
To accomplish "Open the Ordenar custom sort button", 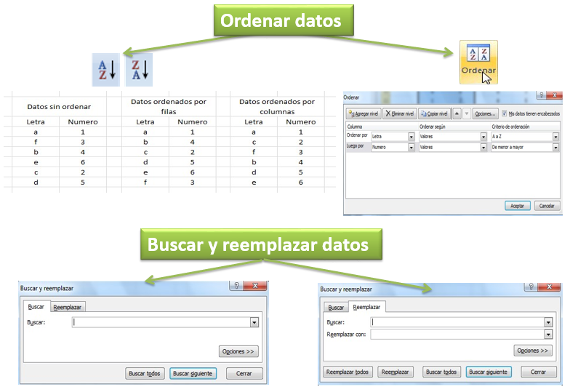I will tap(478, 63).
